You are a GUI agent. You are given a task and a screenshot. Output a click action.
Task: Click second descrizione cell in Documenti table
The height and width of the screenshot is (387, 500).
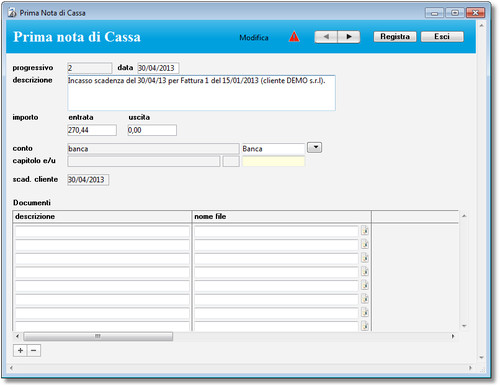(x=102, y=245)
